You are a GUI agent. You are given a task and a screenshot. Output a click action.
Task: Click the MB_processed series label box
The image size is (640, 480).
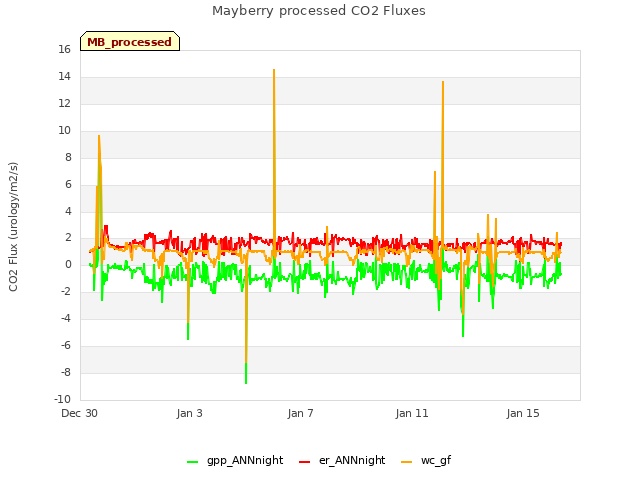tap(130, 41)
